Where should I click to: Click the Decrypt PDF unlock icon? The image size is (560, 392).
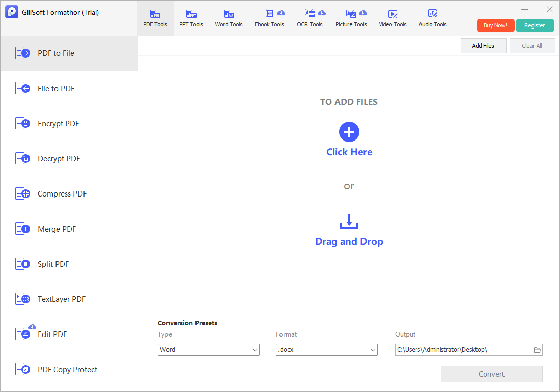pos(22,158)
